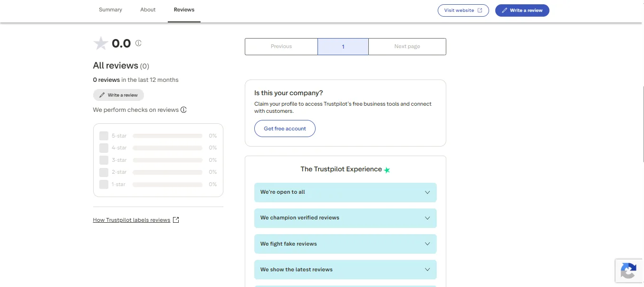
Task: Click the green star next to 'The Trustpilot Experience'
Action: [x=387, y=170]
